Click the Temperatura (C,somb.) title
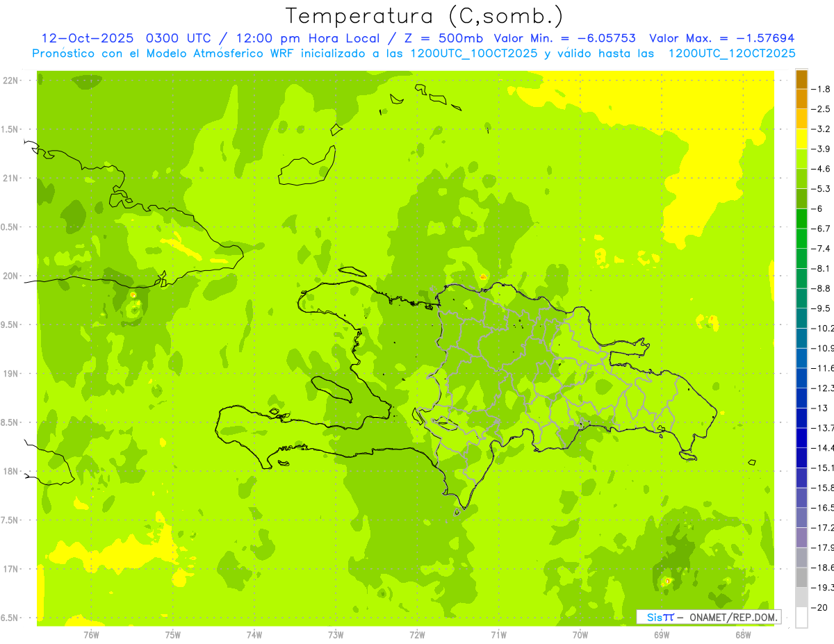This screenshot has width=834, height=644. pos(425,15)
